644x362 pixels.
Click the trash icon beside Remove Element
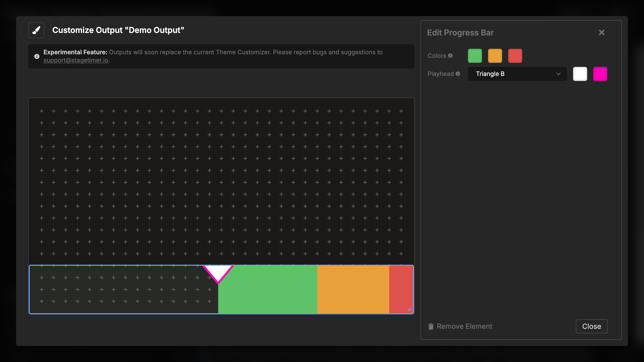(x=431, y=326)
